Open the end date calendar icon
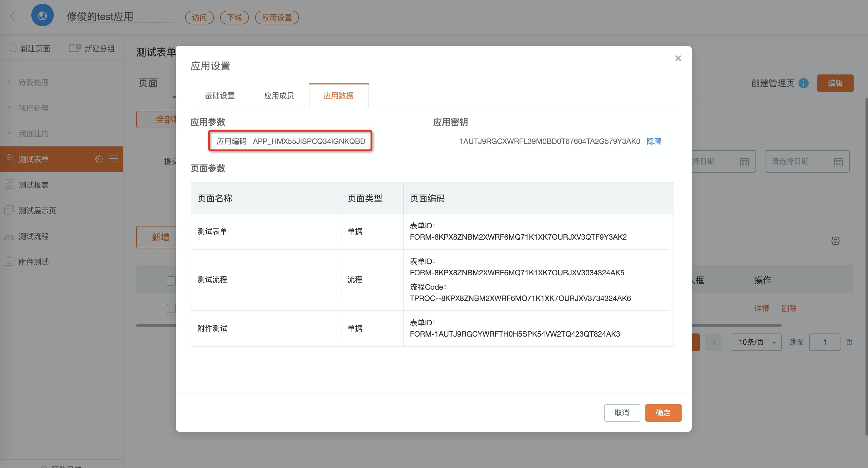The height and width of the screenshot is (468, 868). pos(838,162)
